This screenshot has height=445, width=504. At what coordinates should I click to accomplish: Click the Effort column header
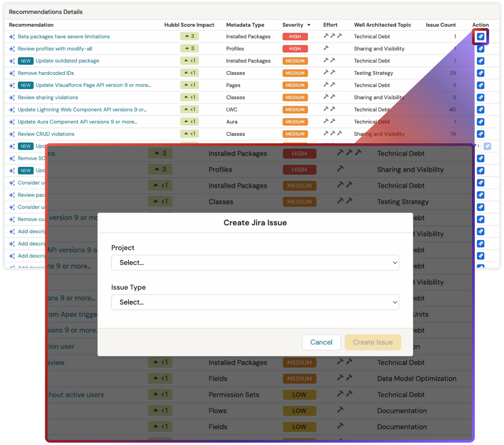coord(330,25)
